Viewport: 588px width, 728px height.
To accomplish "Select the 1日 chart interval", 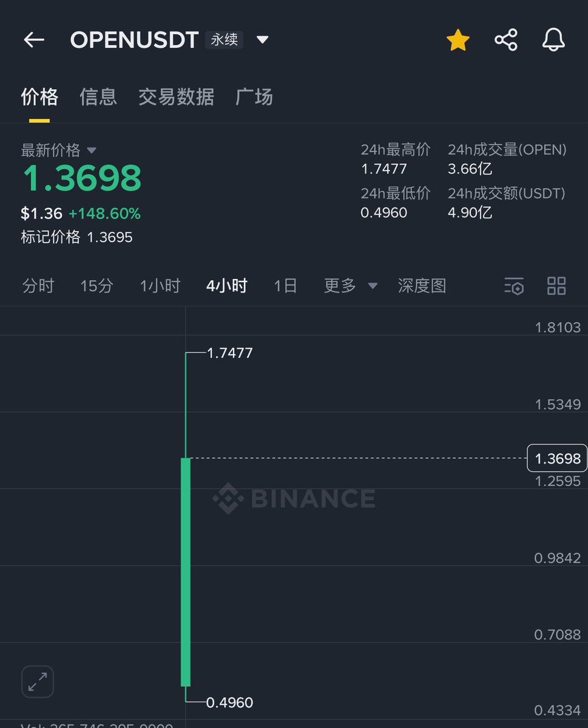I will (x=285, y=286).
